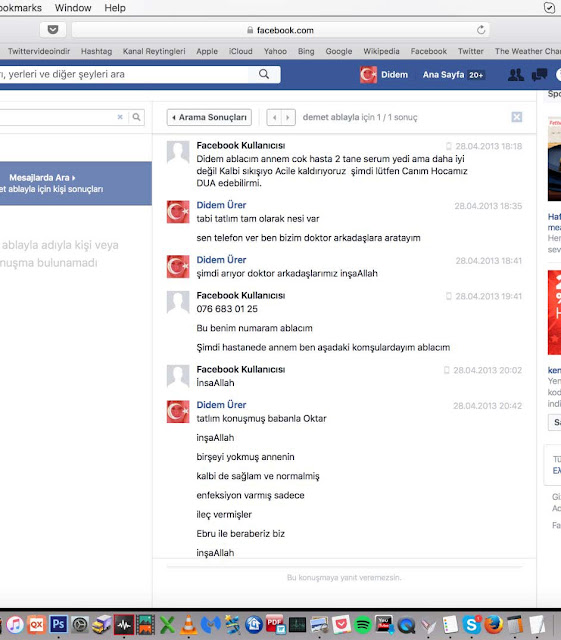This screenshot has width=561, height=640.
Task: Reload the page with the refresh icon
Action: coord(481,30)
